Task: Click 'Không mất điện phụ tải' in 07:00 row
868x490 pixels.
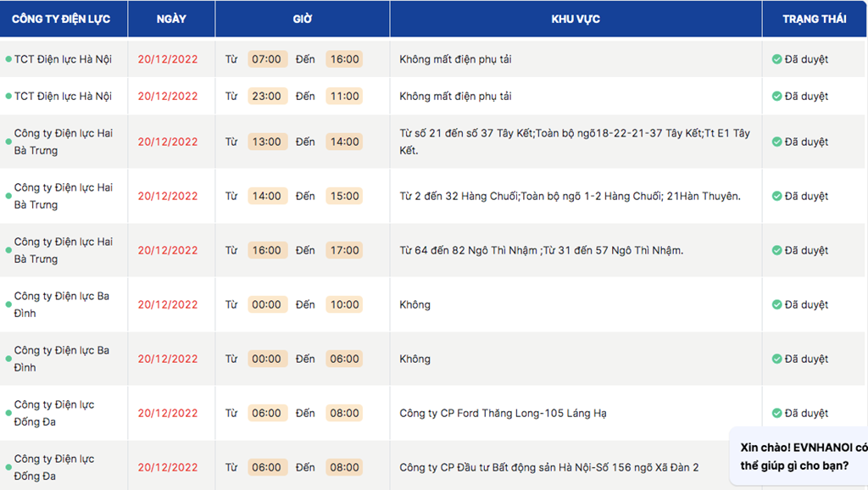Action: tap(455, 59)
